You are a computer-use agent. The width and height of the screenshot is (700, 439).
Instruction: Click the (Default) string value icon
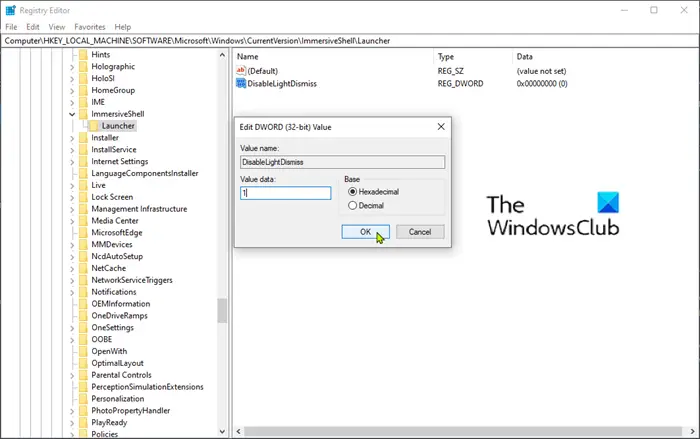241,71
